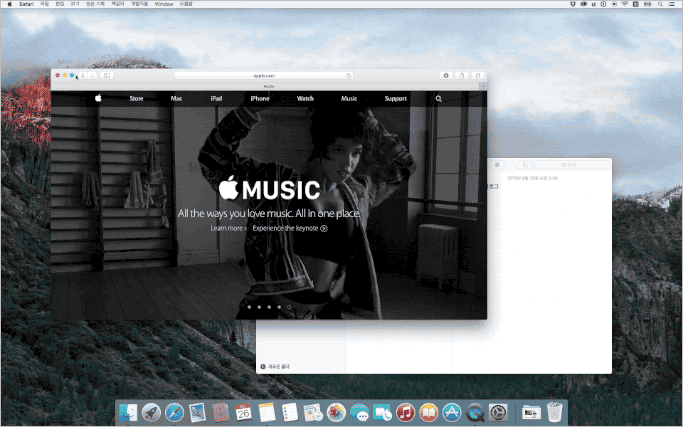Open Notification Center icon in menu bar
The image size is (683, 427).
tap(673, 4)
